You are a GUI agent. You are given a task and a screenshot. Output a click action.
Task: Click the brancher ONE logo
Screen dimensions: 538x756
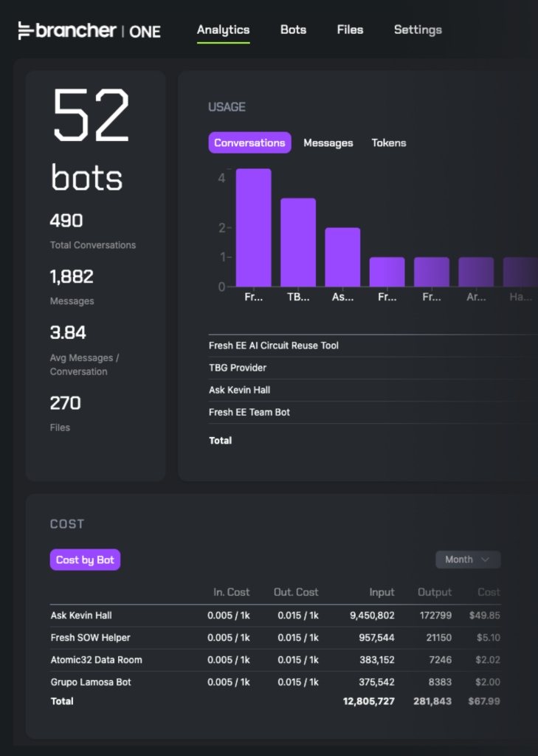pyautogui.click(x=89, y=31)
